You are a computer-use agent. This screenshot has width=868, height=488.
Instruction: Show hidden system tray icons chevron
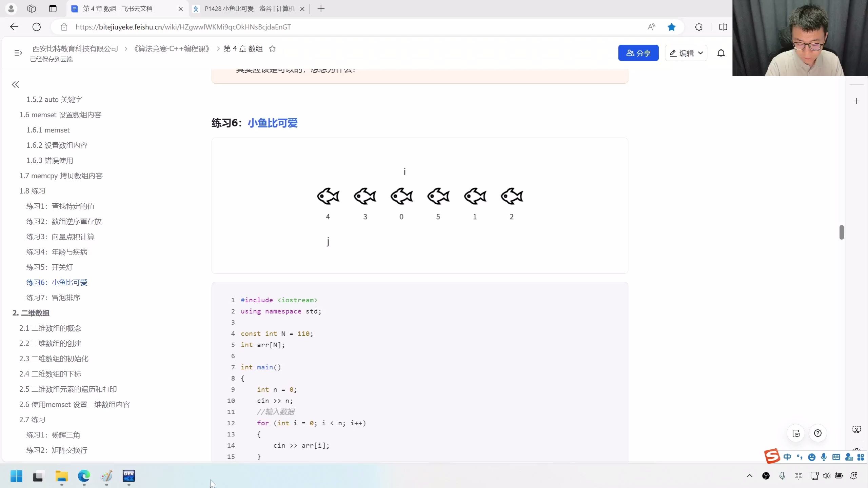point(750,476)
